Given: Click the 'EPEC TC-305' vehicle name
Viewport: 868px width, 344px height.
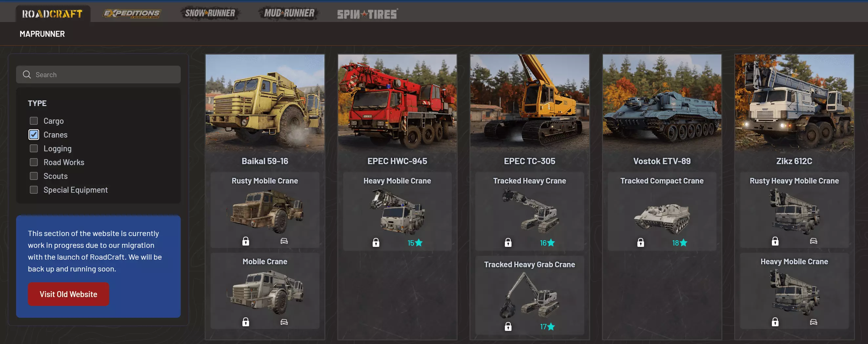Looking at the screenshot, I should tap(530, 161).
